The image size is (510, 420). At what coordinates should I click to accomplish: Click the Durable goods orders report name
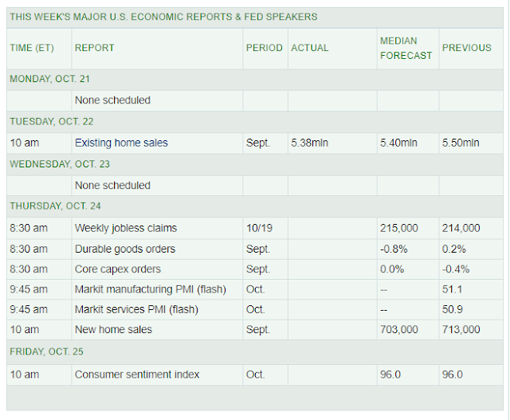(x=125, y=249)
